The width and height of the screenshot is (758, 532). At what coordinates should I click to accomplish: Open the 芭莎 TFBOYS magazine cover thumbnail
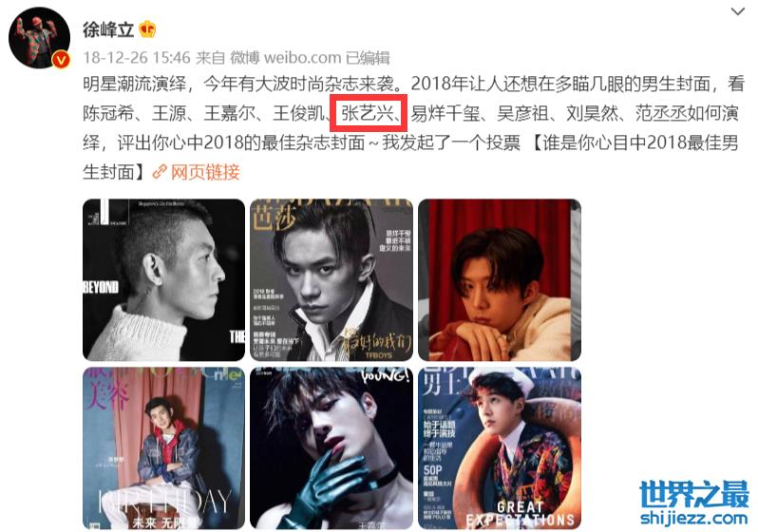(x=332, y=280)
